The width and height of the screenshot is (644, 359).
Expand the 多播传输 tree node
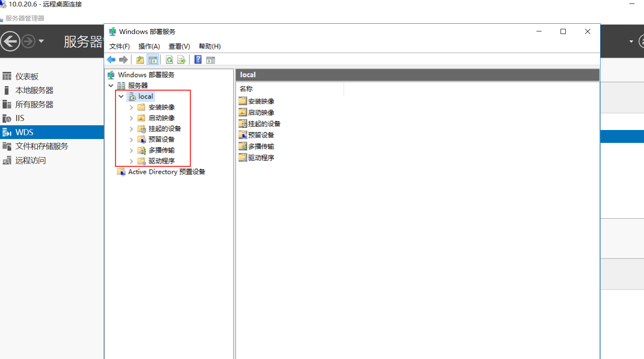click(x=131, y=150)
